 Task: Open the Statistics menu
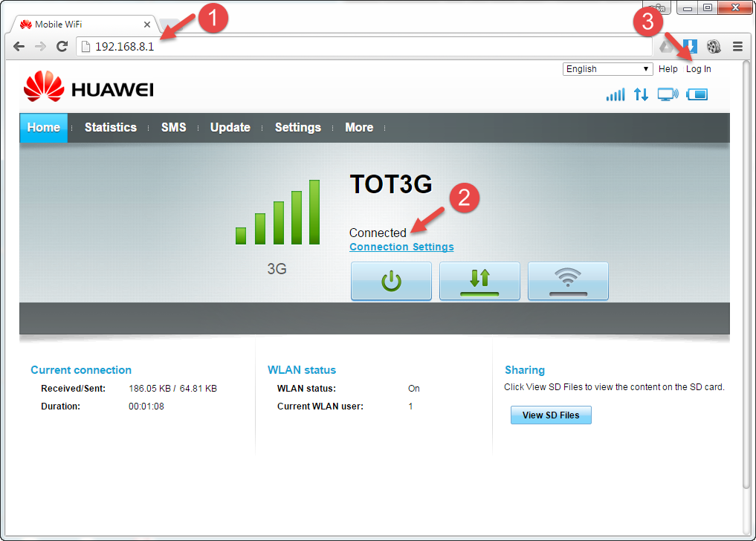point(111,127)
